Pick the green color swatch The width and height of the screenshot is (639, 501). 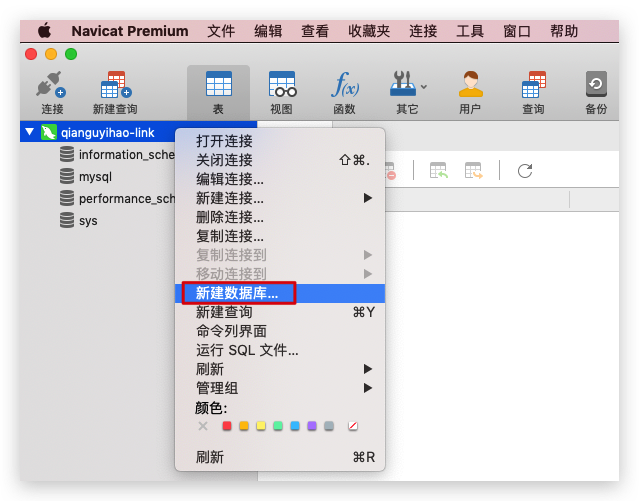278,426
